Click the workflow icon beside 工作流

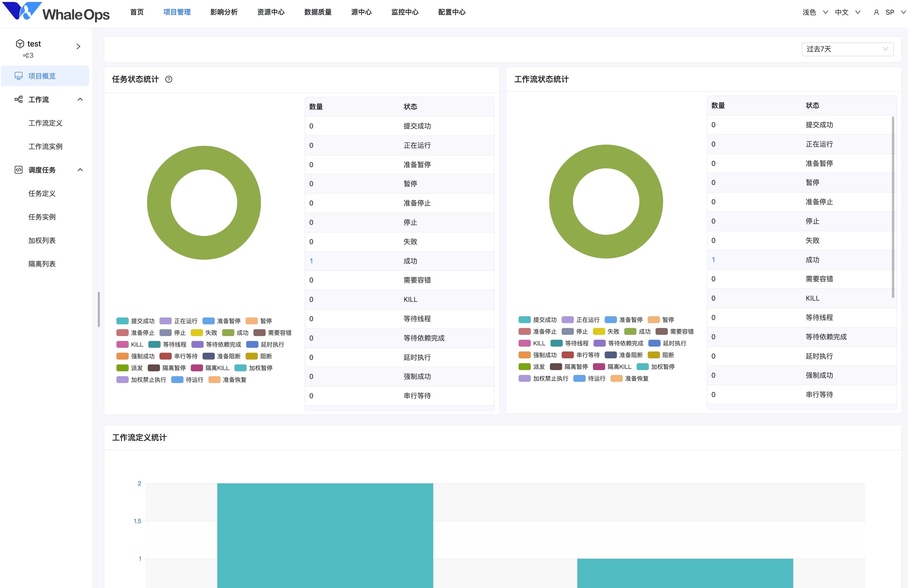(18, 100)
